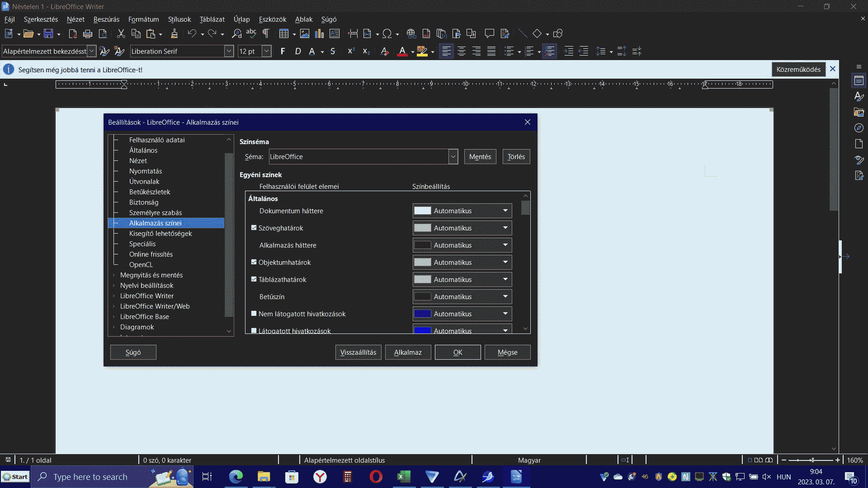
Task: Click the OK button
Action: click(458, 352)
